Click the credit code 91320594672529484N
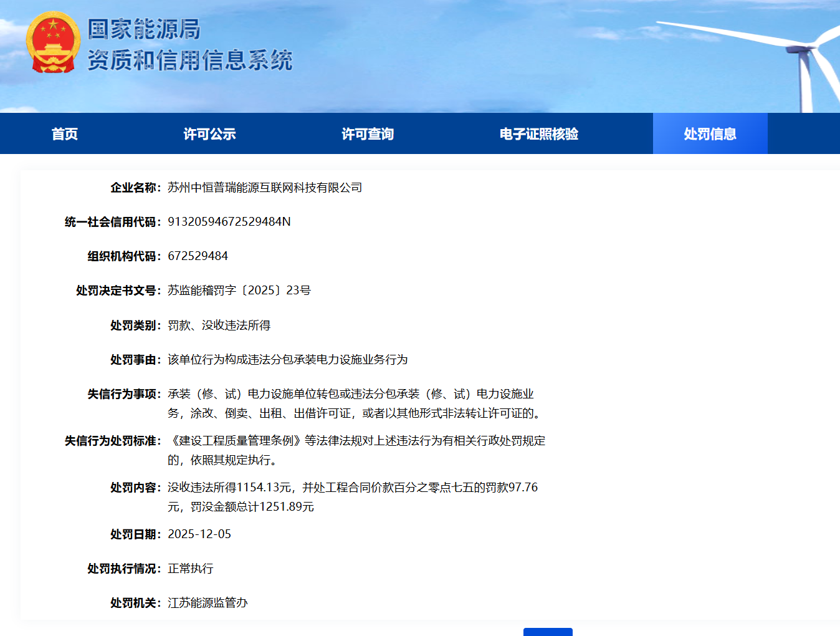This screenshot has height=636, width=840. [229, 222]
